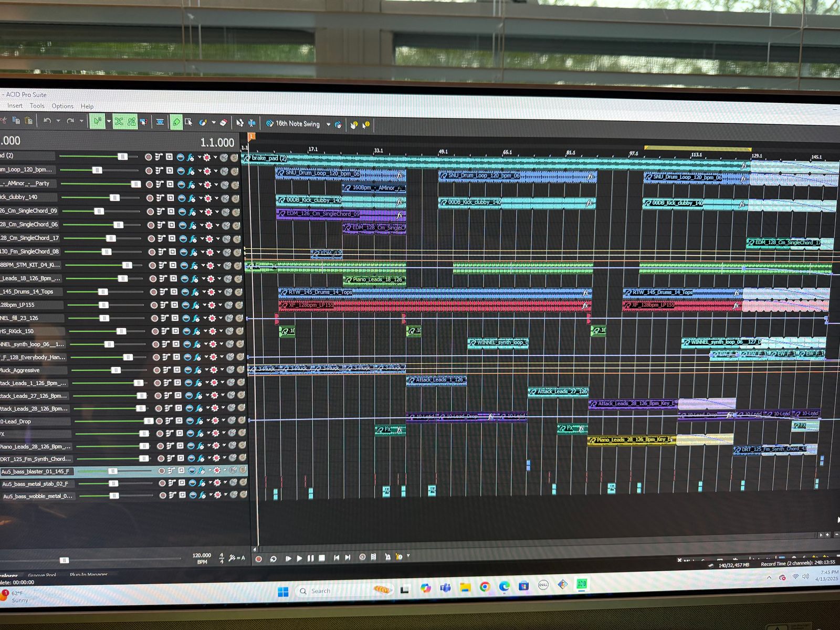The width and height of the screenshot is (840, 630).
Task: Click the Record button in transport bar
Action: click(x=258, y=559)
